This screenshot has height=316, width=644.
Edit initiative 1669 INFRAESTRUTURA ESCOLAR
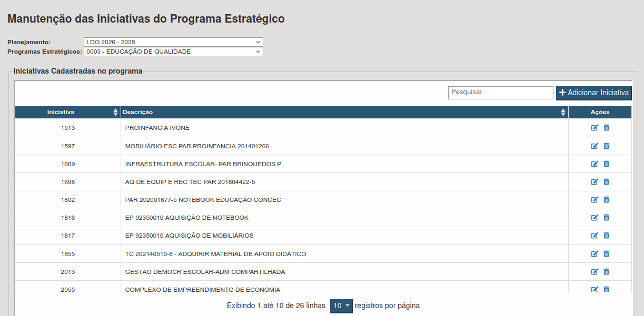click(x=595, y=164)
